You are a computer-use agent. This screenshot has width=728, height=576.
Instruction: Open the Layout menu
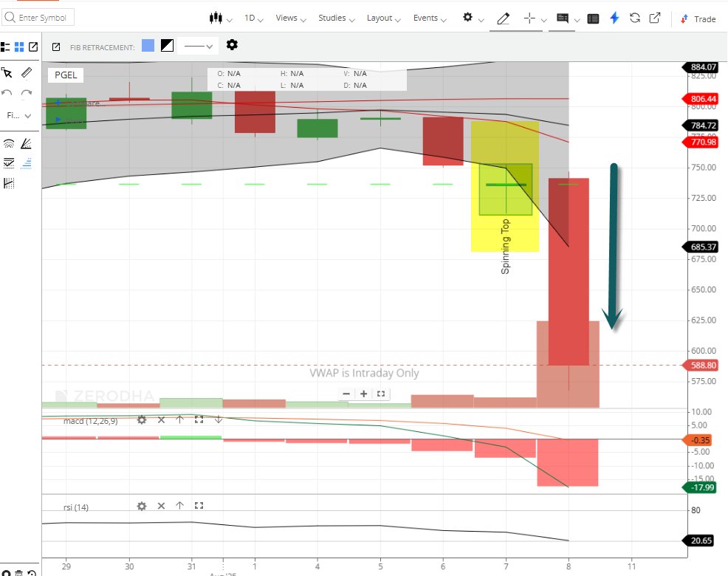(383, 18)
